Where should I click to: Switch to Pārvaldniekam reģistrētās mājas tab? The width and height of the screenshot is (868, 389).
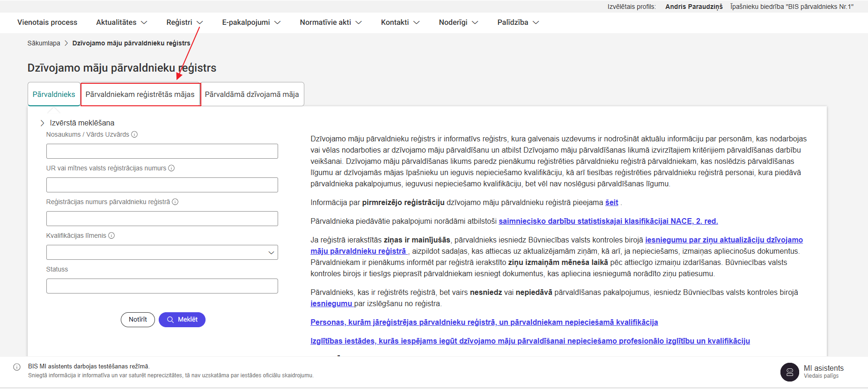coord(140,95)
